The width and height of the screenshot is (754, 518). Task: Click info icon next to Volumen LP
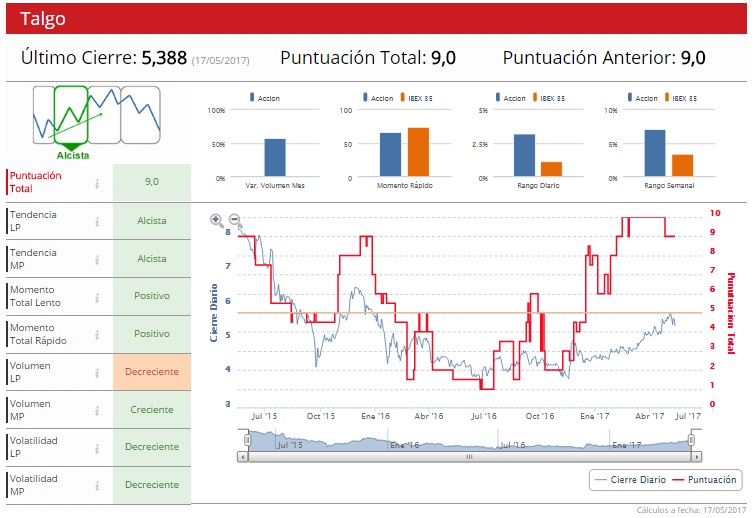97,373
